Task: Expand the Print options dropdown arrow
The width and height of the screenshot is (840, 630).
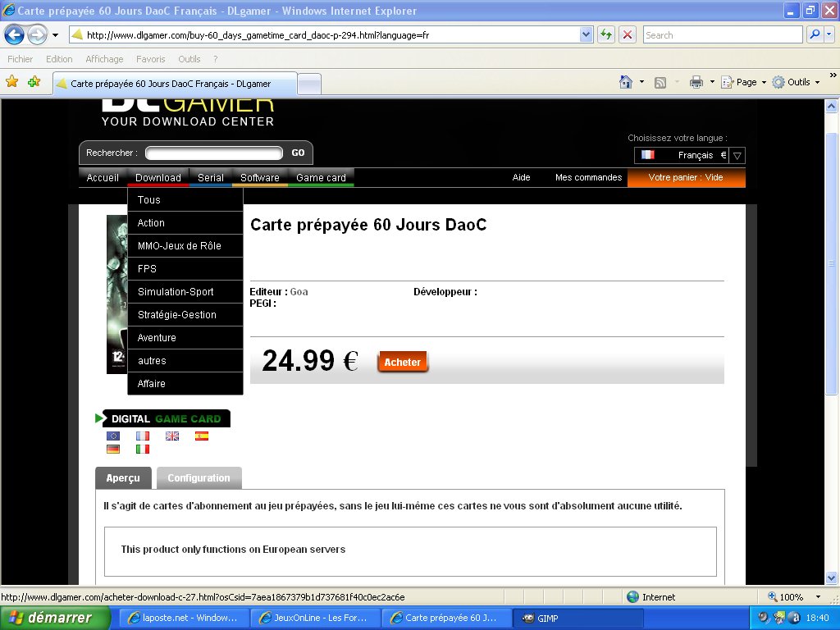Action: 712,82
